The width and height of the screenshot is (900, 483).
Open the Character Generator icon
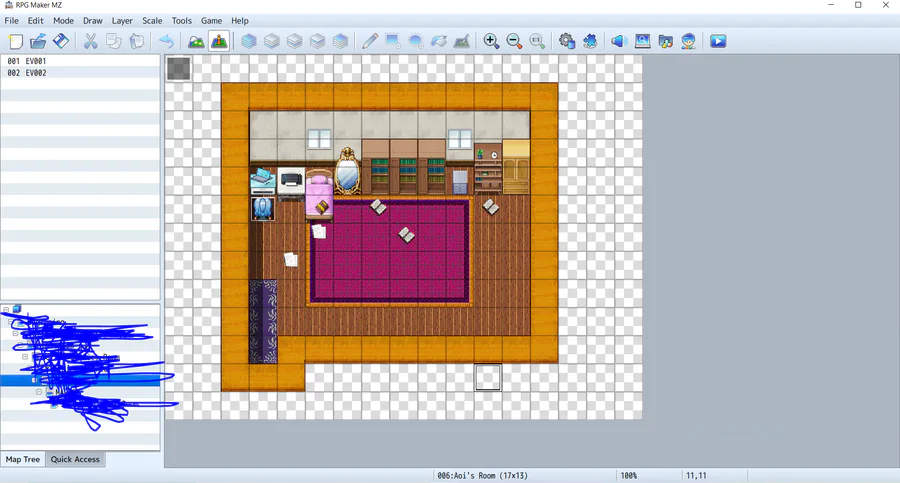click(688, 41)
